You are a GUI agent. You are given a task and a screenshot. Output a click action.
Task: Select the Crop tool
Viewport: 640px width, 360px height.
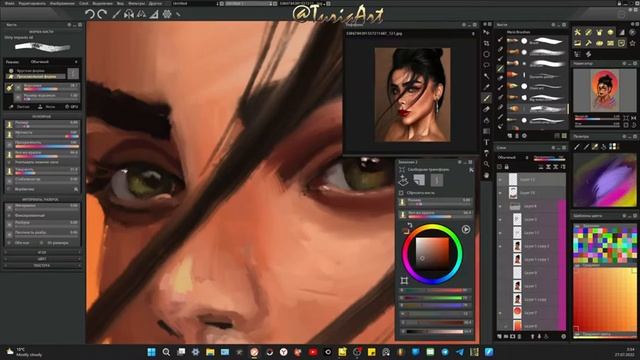tap(487, 43)
